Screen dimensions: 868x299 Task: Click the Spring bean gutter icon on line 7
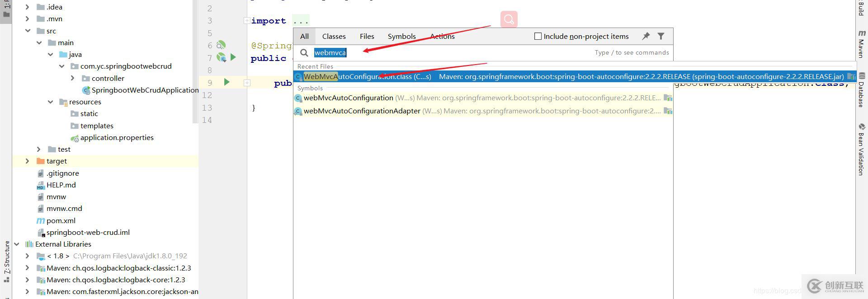pyautogui.click(x=221, y=57)
